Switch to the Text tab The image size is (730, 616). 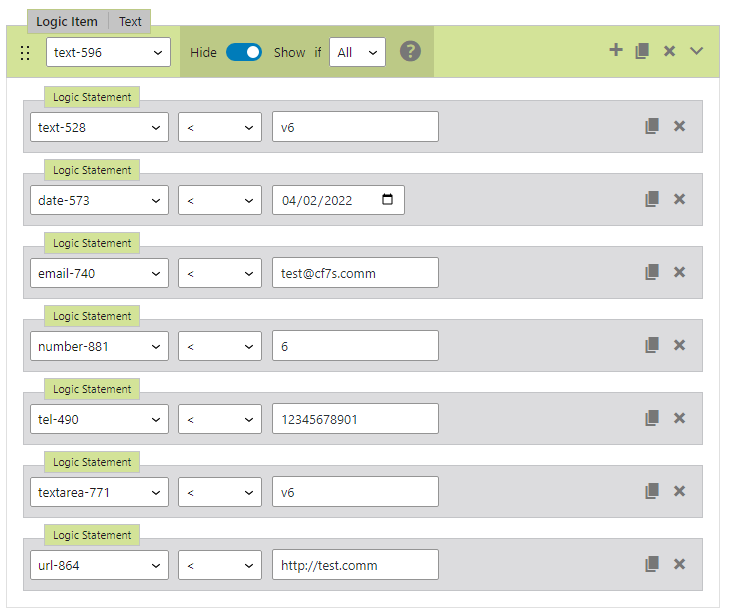click(130, 21)
